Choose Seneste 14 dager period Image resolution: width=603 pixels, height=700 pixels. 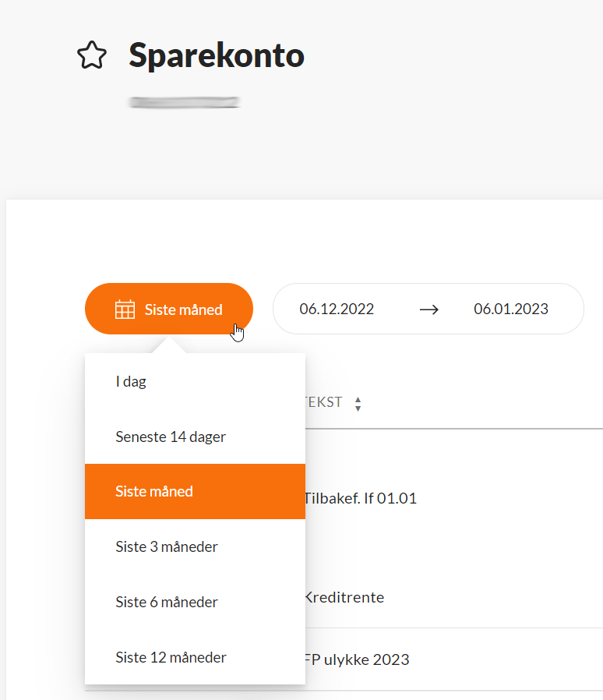tap(171, 437)
